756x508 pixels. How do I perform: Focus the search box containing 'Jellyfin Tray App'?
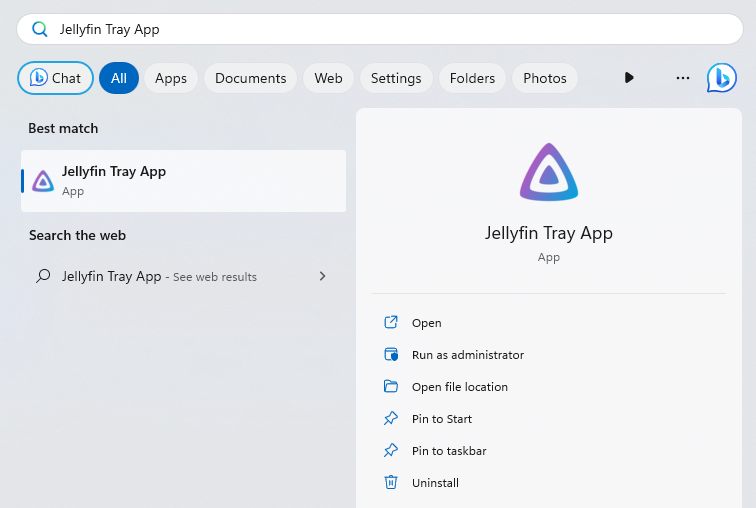(x=380, y=29)
